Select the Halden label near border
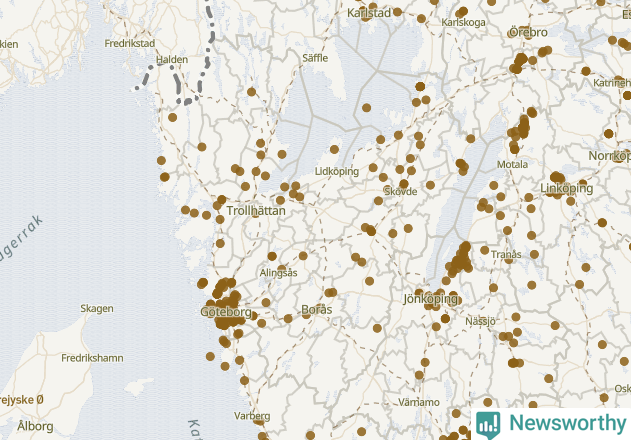The height and width of the screenshot is (440, 631). point(172,60)
